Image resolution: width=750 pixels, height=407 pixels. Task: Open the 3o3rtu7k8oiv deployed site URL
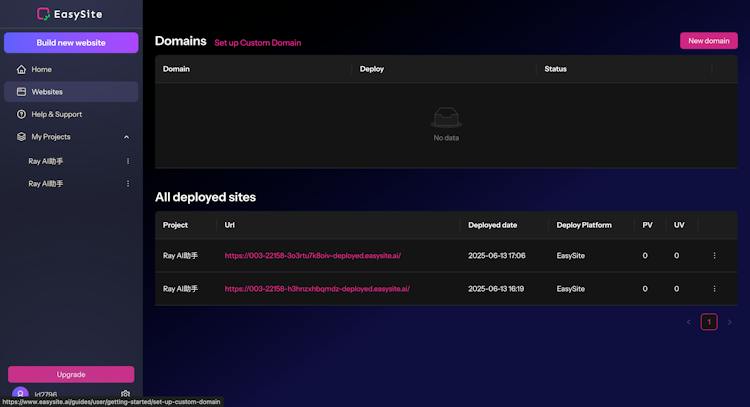point(312,256)
